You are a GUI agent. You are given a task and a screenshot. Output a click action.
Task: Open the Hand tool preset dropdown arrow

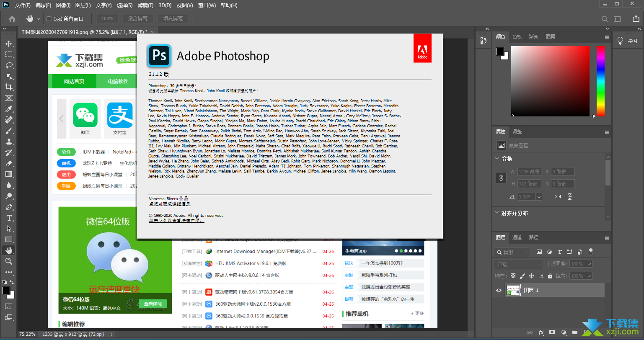point(39,19)
